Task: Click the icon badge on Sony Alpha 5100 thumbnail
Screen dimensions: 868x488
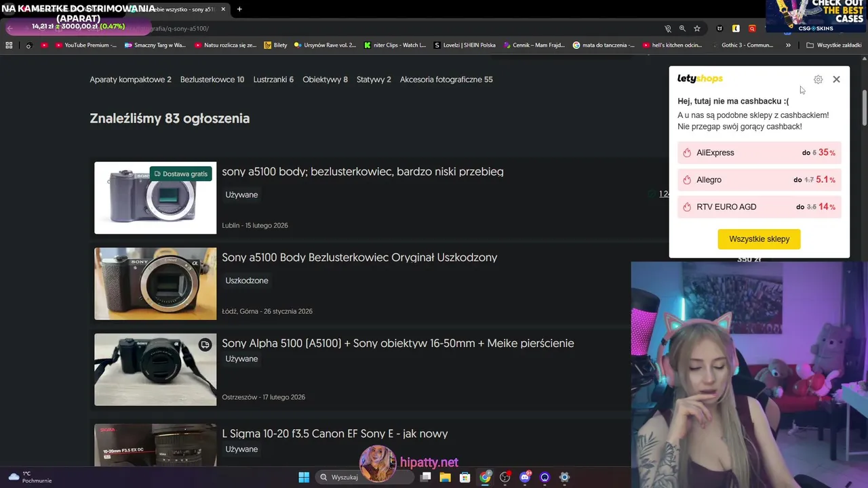Action: (x=205, y=345)
